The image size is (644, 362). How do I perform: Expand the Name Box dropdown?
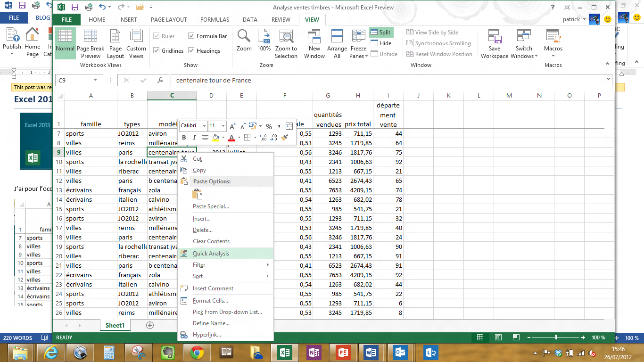click(95, 81)
